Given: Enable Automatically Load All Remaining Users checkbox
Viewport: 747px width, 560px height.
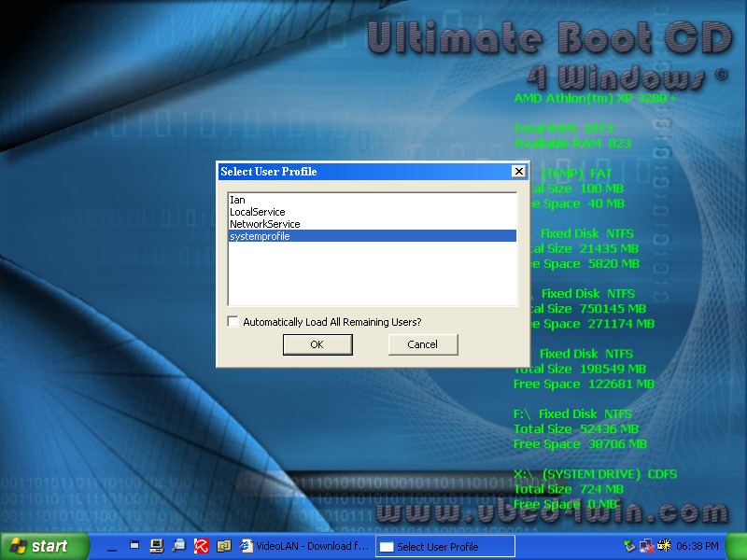Looking at the screenshot, I should pyautogui.click(x=233, y=322).
